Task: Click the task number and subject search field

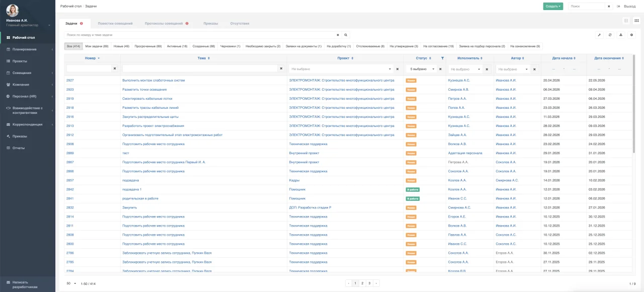Action: (201, 35)
